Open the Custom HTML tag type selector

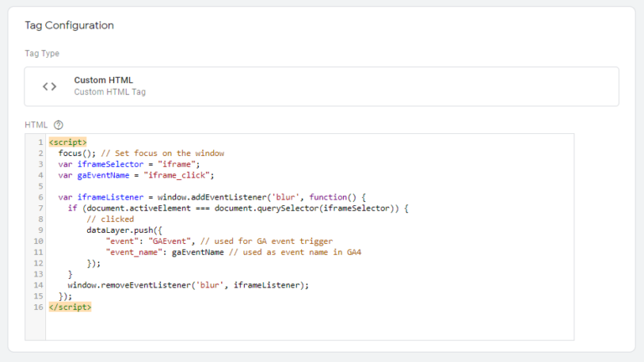(x=322, y=86)
